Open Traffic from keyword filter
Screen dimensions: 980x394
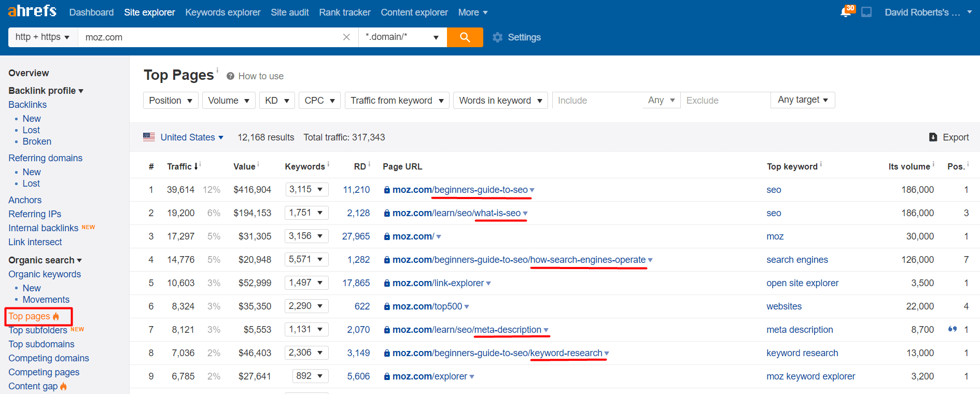click(397, 100)
